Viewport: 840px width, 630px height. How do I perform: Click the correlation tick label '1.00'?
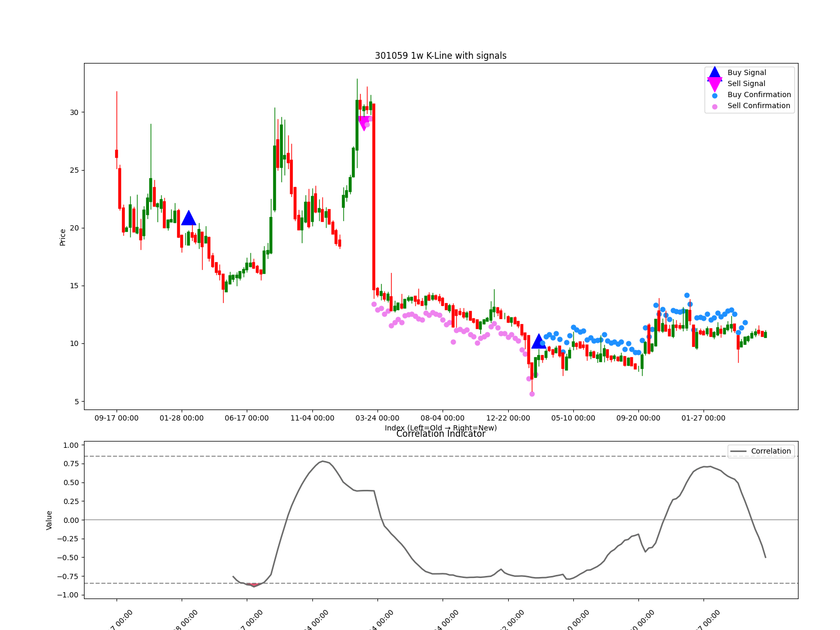[x=71, y=445]
